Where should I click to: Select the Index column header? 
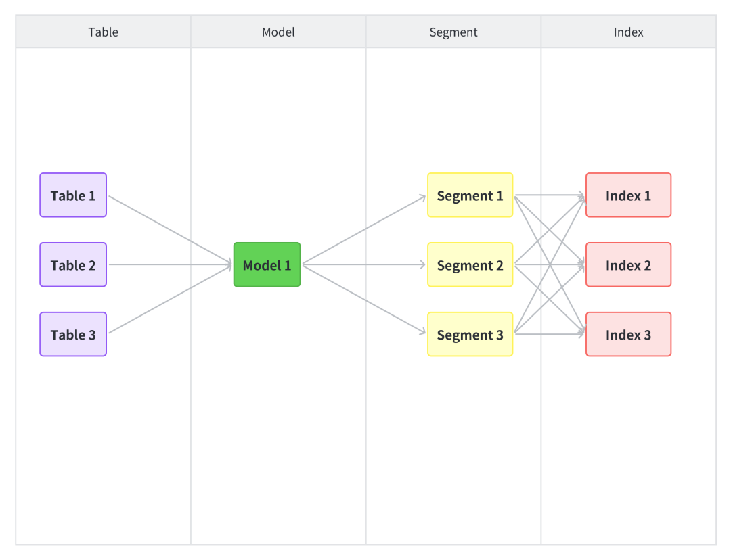click(628, 32)
